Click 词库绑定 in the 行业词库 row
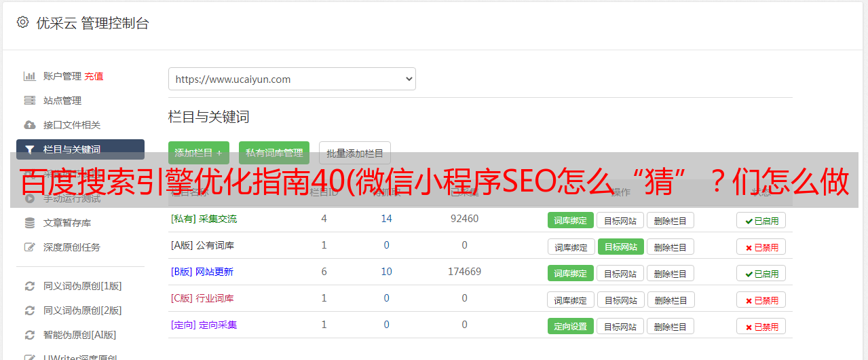 (571, 300)
